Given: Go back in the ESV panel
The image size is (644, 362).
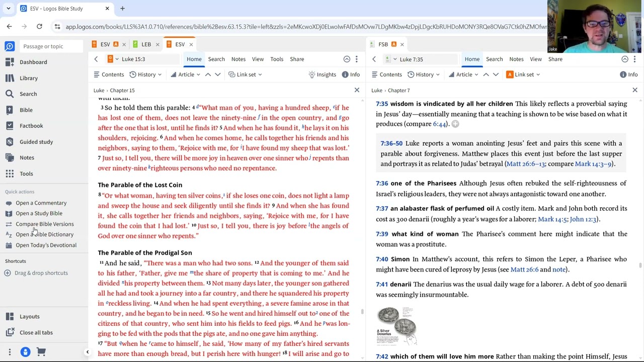Looking at the screenshot, I should coord(96,59).
